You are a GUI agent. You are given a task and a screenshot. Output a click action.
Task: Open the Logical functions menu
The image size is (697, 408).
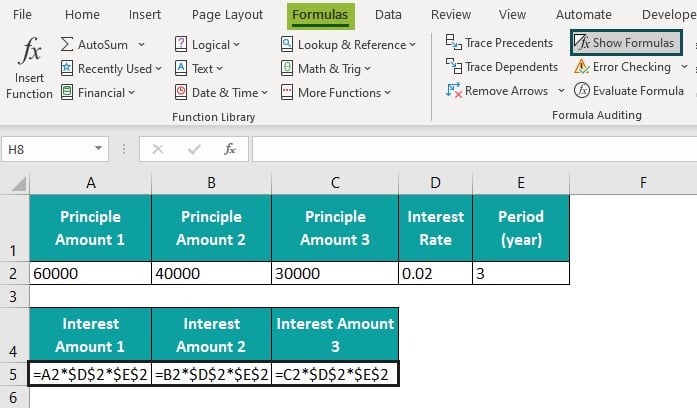pyautogui.click(x=207, y=44)
